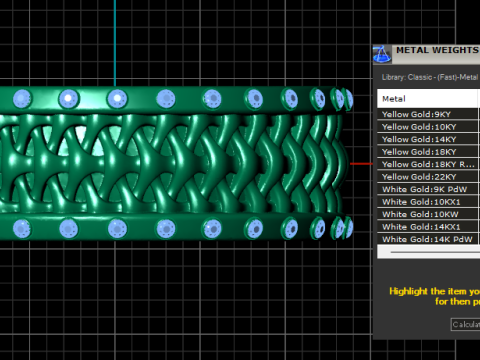The width and height of the screenshot is (480, 360).
Task: Select Yellow Gold:14KY row
Action: [428, 139]
